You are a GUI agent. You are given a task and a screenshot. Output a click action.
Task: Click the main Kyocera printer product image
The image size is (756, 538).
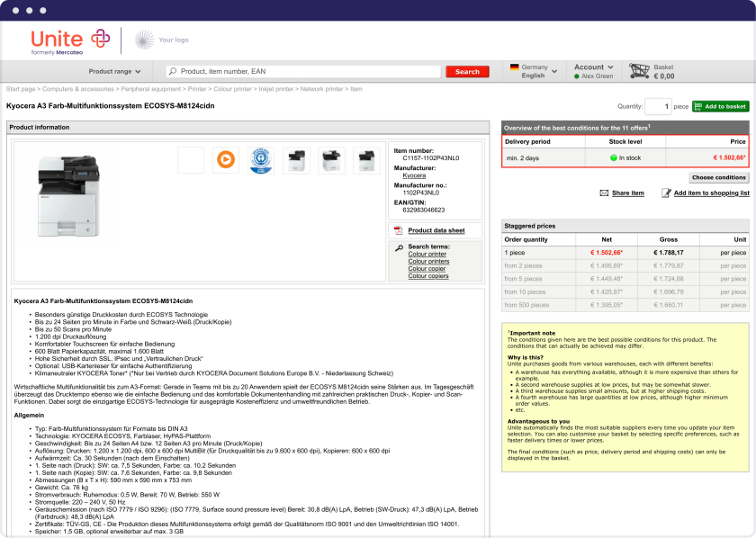[68, 196]
